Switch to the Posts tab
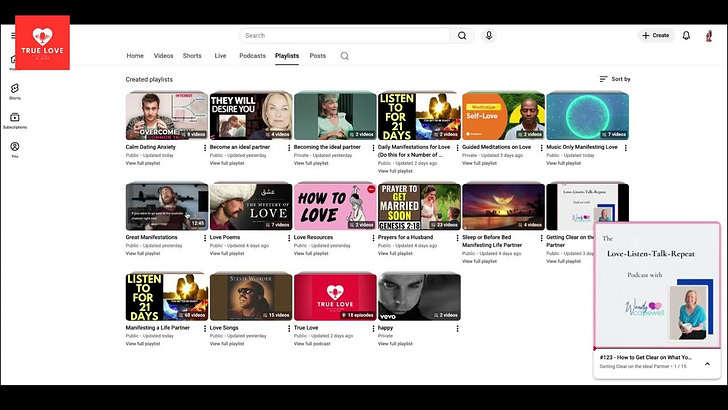 pyautogui.click(x=318, y=56)
